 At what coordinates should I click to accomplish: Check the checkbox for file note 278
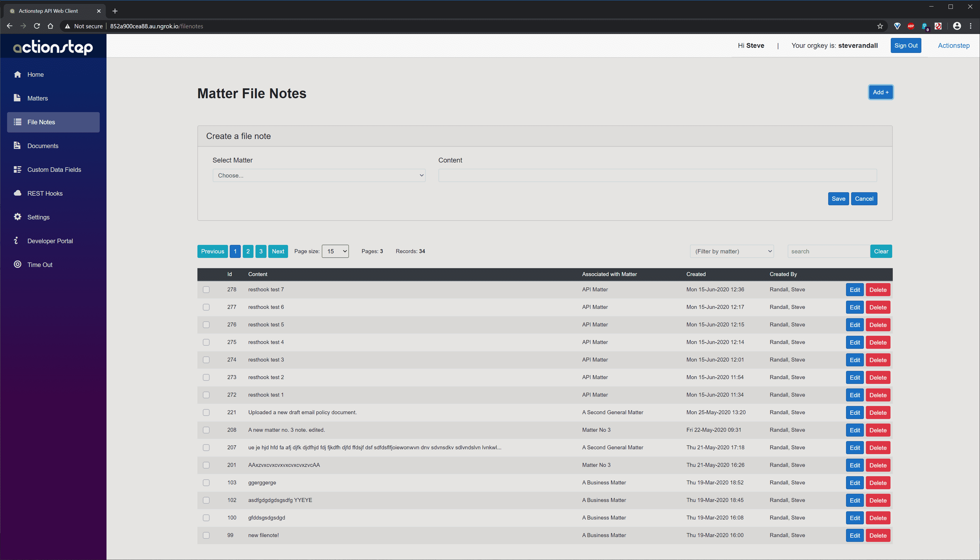(206, 290)
